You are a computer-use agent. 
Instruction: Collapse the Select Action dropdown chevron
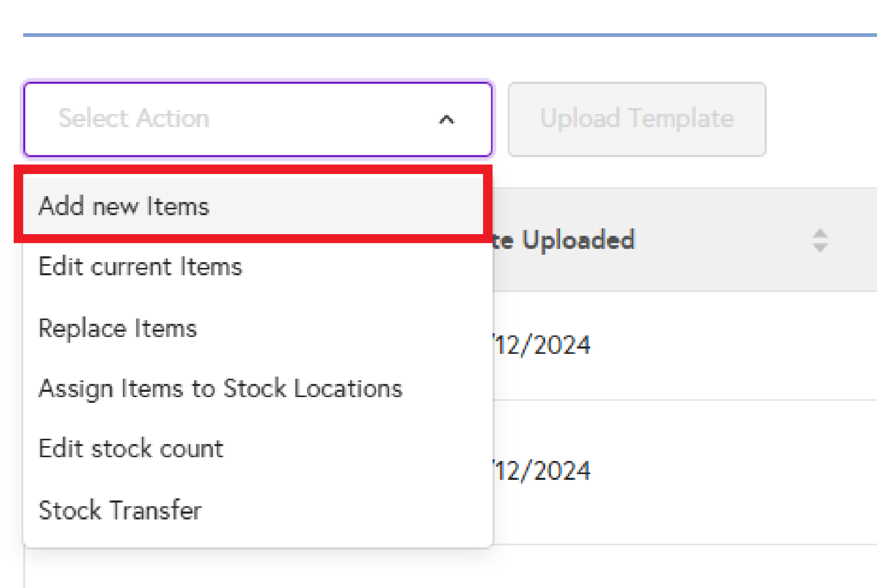(x=446, y=120)
